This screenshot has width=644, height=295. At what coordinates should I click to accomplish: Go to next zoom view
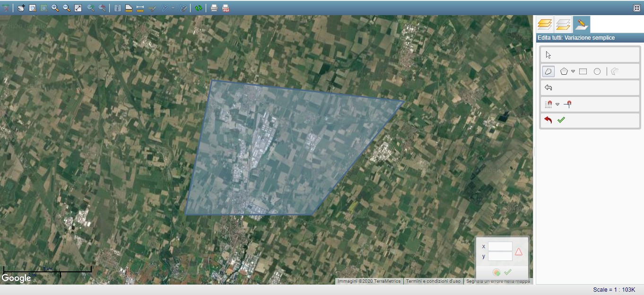(x=90, y=8)
